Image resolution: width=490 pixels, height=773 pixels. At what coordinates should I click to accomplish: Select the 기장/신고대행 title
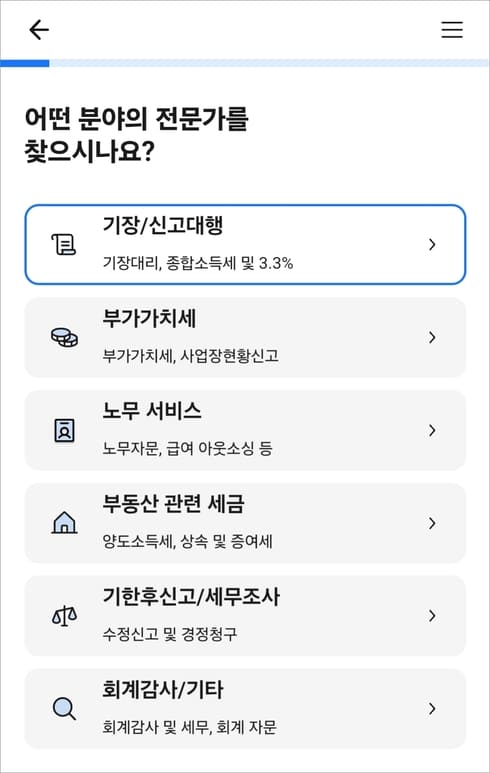[163, 226]
